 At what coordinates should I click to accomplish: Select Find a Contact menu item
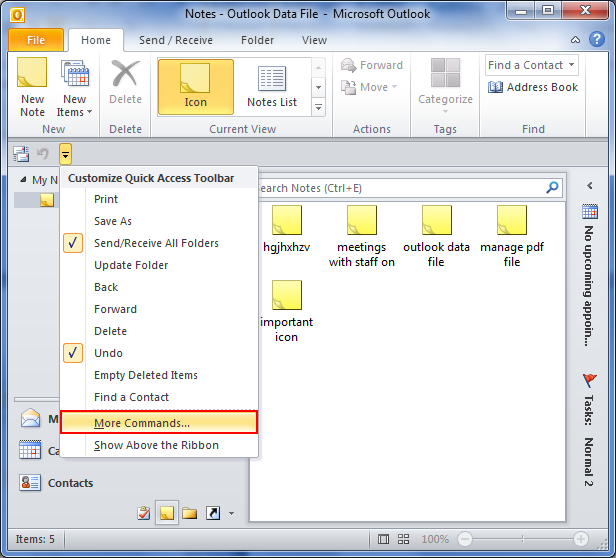159,397
